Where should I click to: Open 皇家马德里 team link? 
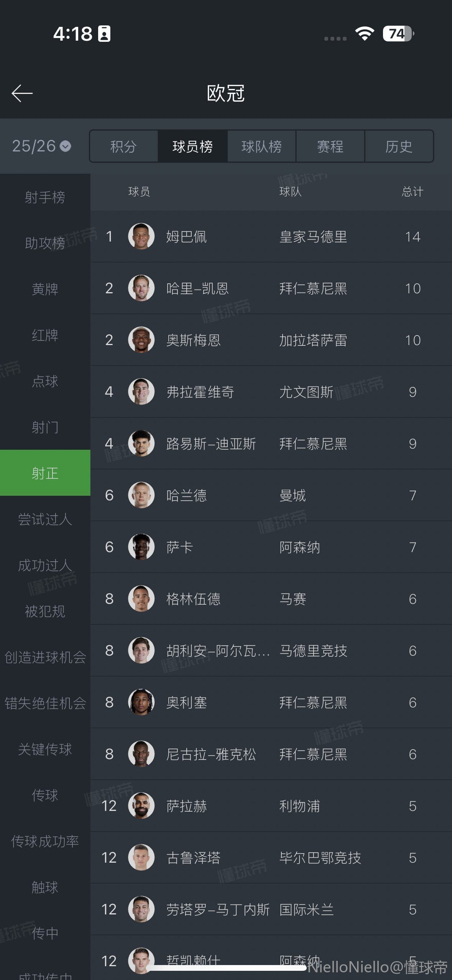(x=313, y=237)
